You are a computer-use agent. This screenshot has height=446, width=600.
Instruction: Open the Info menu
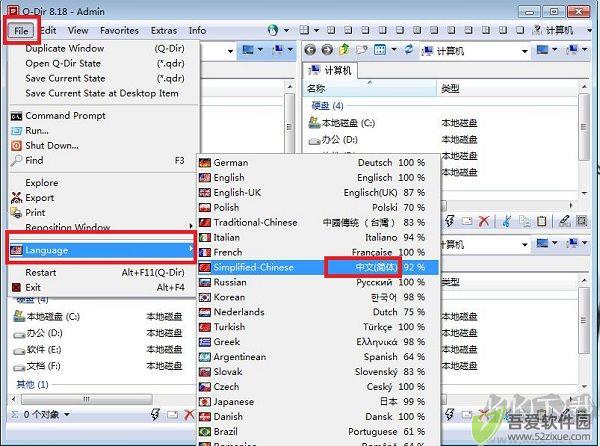[197, 31]
